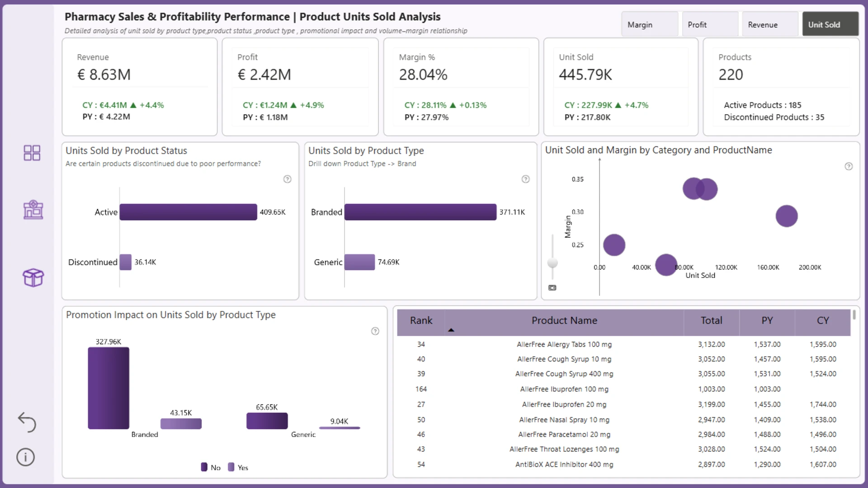Open the product box page icon
The height and width of the screenshot is (488, 868).
click(33, 277)
